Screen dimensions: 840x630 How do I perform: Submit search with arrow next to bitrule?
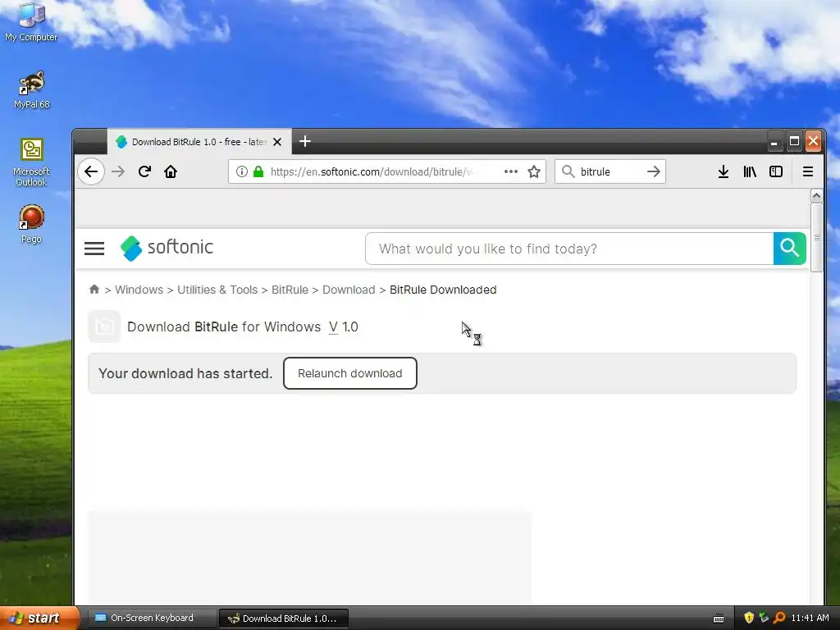(653, 171)
